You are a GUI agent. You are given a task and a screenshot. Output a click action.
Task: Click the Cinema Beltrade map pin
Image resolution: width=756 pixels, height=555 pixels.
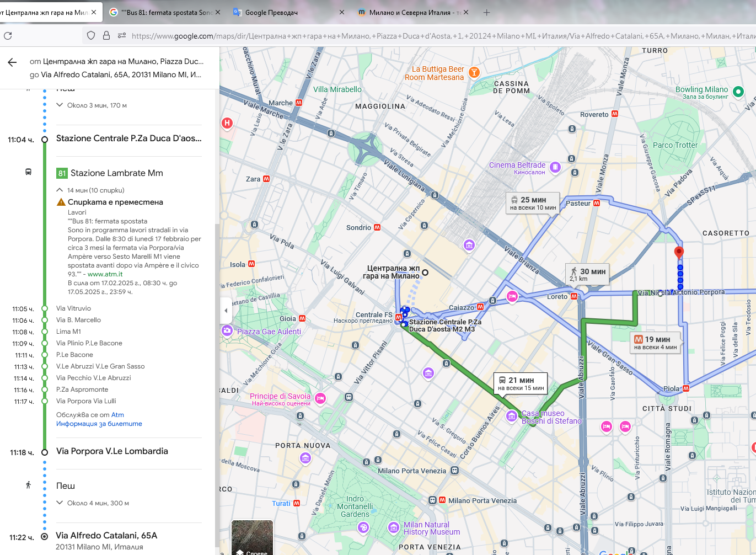tap(555, 167)
